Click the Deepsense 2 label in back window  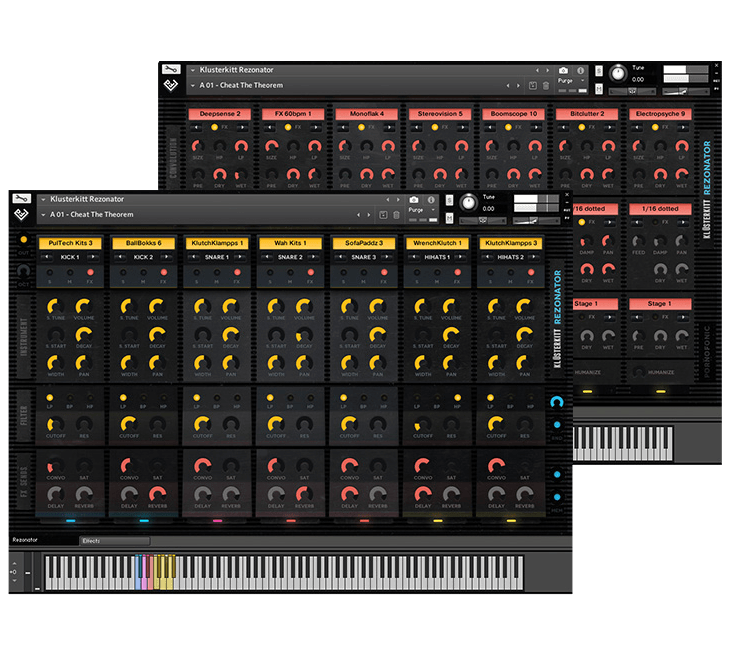coord(220,114)
